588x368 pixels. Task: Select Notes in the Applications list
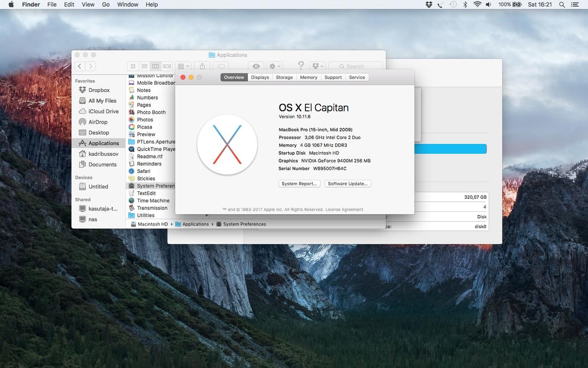(x=144, y=90)
